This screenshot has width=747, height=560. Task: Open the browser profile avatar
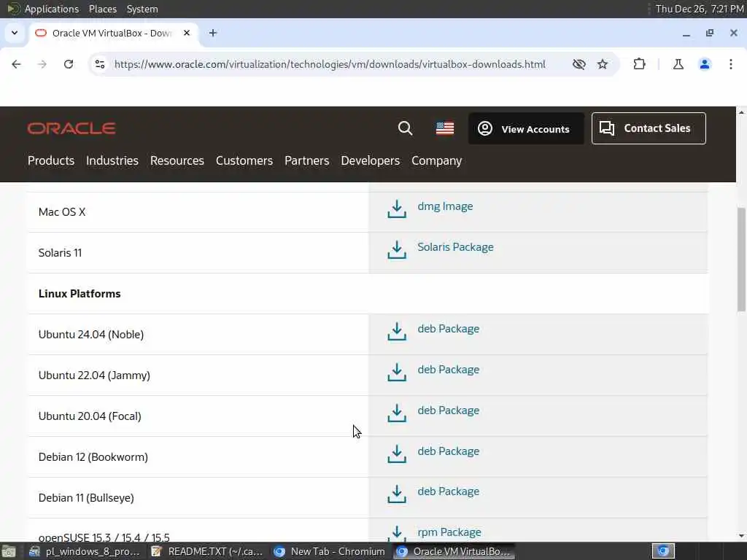pos(705,64)
